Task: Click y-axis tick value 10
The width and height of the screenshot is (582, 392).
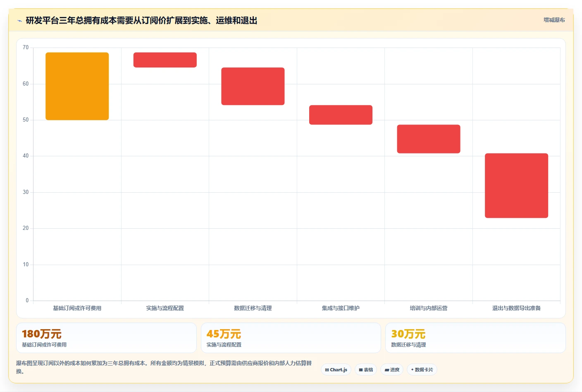Action: point(26,265)
